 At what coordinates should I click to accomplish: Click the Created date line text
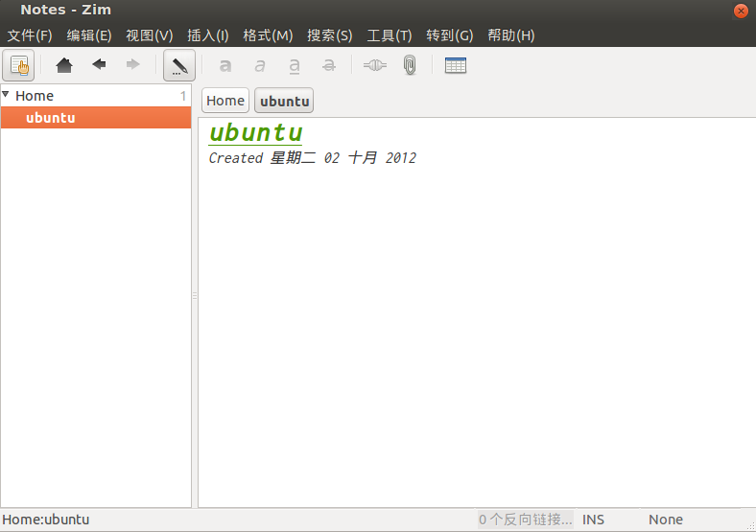pyautogui.click(x=313, y=157)
